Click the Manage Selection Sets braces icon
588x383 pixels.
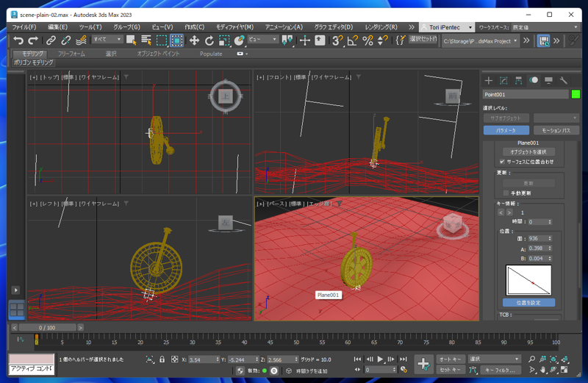point(400,40)
